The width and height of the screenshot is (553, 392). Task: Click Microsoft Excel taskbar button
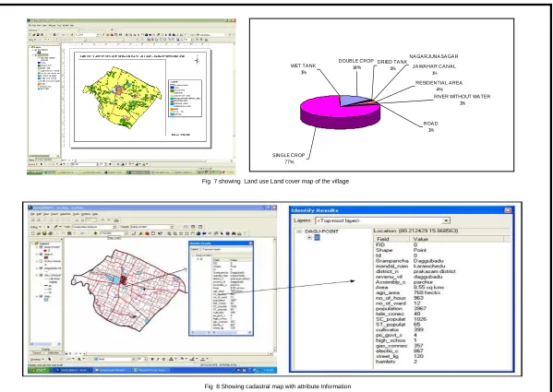pos(150,370)
